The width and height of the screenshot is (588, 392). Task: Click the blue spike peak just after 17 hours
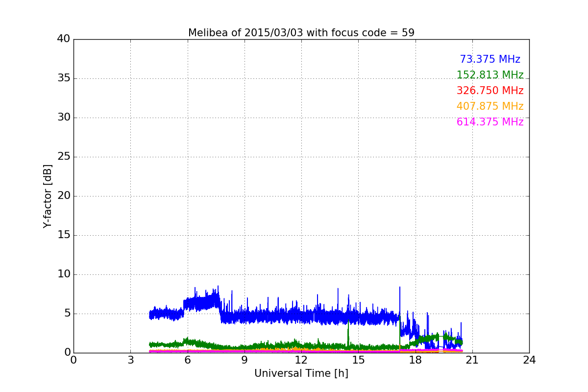click(400, 289)
